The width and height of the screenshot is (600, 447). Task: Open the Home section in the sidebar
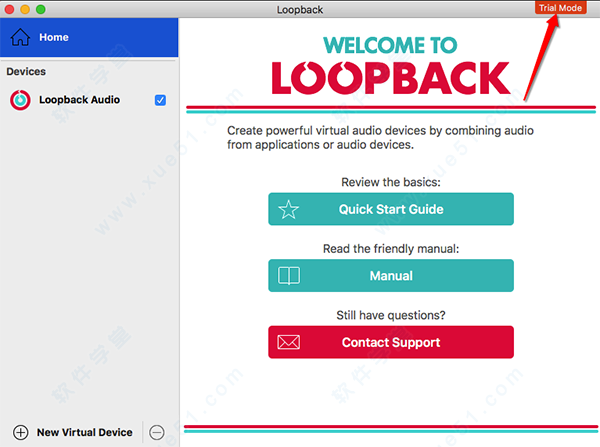coord(89,38)
